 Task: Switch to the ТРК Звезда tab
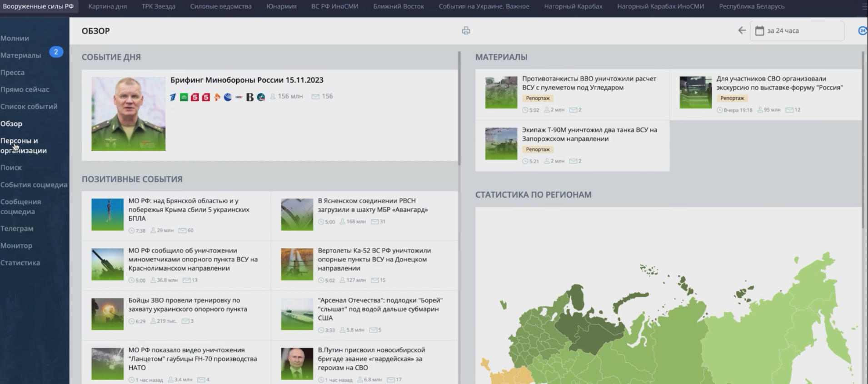(158, 6)
